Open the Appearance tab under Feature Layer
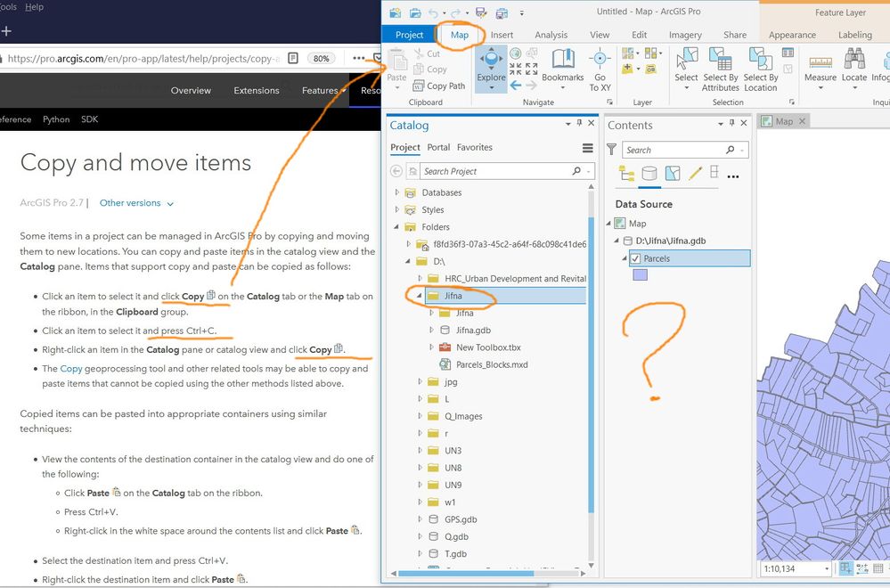 792,35
